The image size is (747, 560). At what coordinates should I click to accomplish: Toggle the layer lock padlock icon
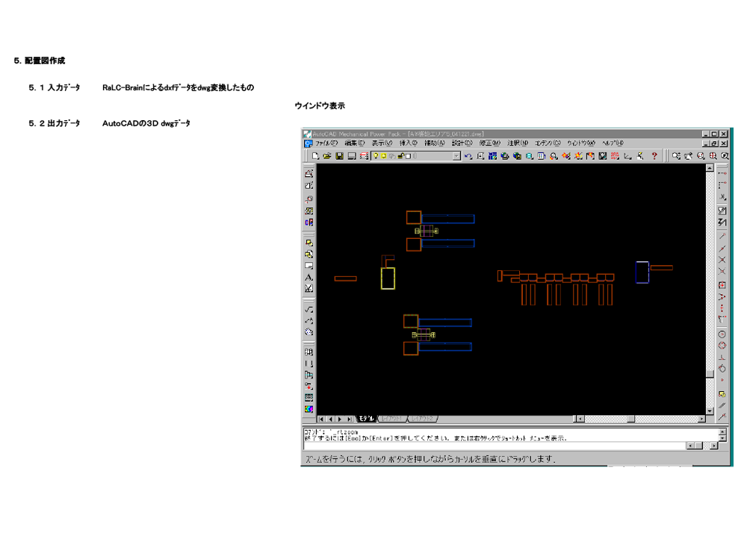(x=400, y=156)
